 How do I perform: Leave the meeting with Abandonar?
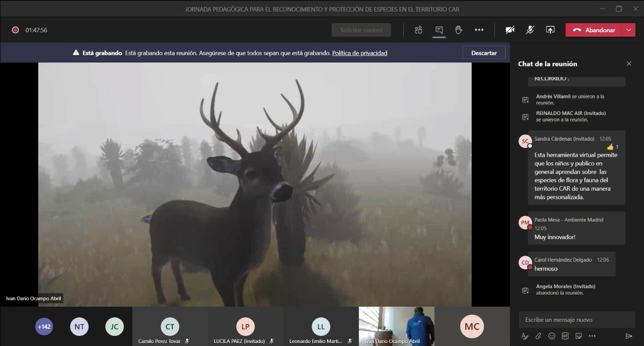[x=594, y=30]
